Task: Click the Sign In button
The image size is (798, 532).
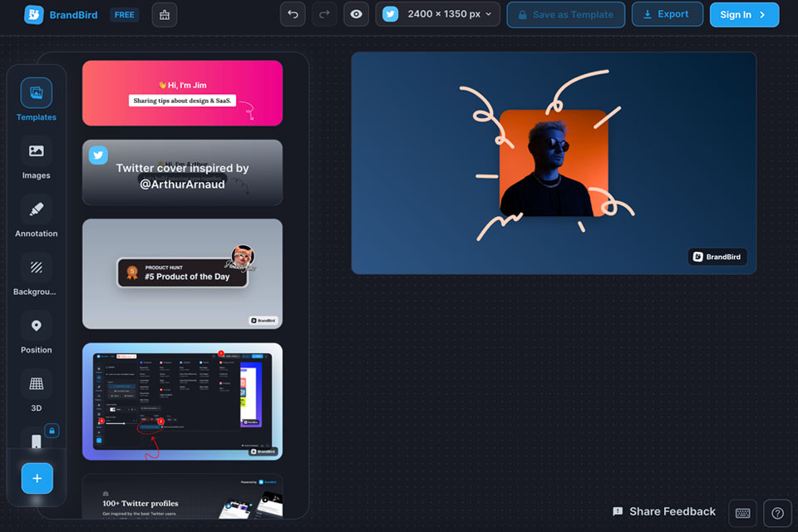Action: click(744, 15)
